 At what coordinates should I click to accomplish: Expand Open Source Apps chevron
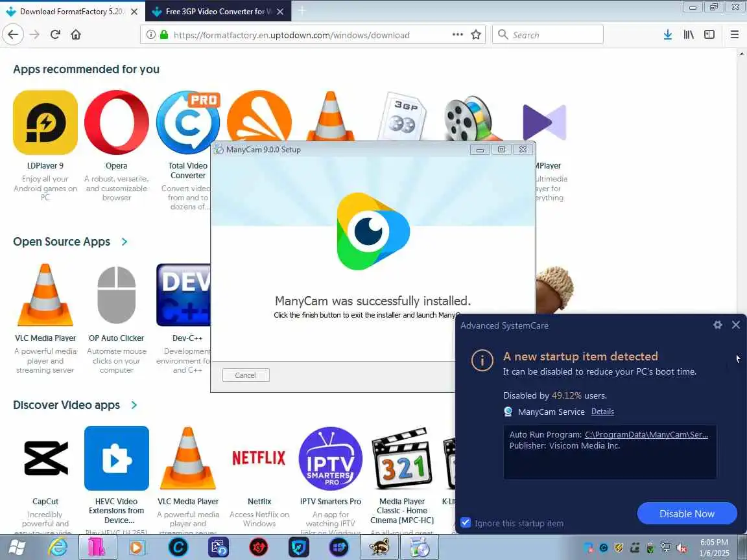124,241
